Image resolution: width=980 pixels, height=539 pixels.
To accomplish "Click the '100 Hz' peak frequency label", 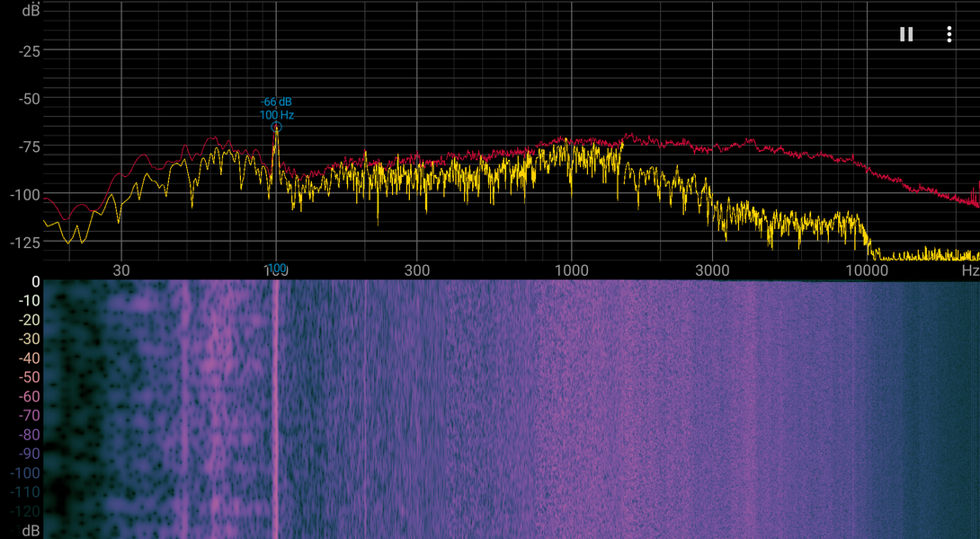I will tap(276, 115).
